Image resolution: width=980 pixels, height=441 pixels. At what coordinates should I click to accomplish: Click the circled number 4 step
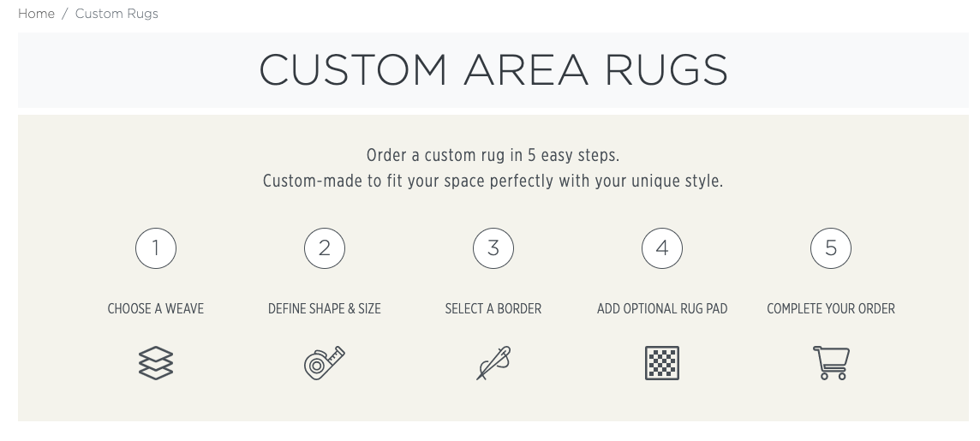[x=662, y=248]
